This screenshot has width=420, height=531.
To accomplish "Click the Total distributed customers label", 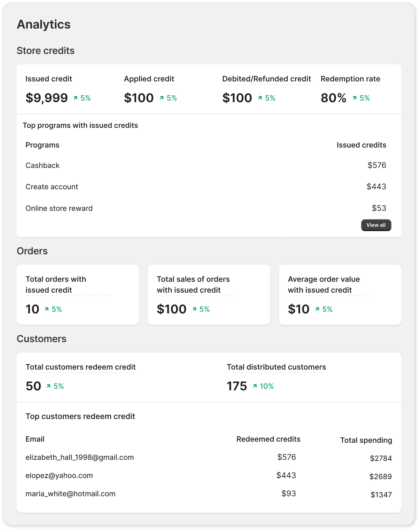I will [276, 367].
